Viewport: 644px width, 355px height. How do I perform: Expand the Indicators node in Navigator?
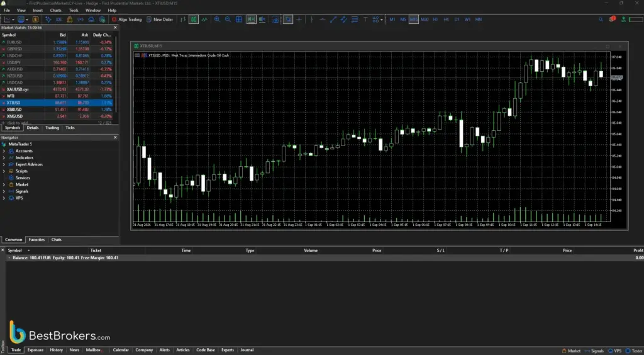(x=4, y=158)
